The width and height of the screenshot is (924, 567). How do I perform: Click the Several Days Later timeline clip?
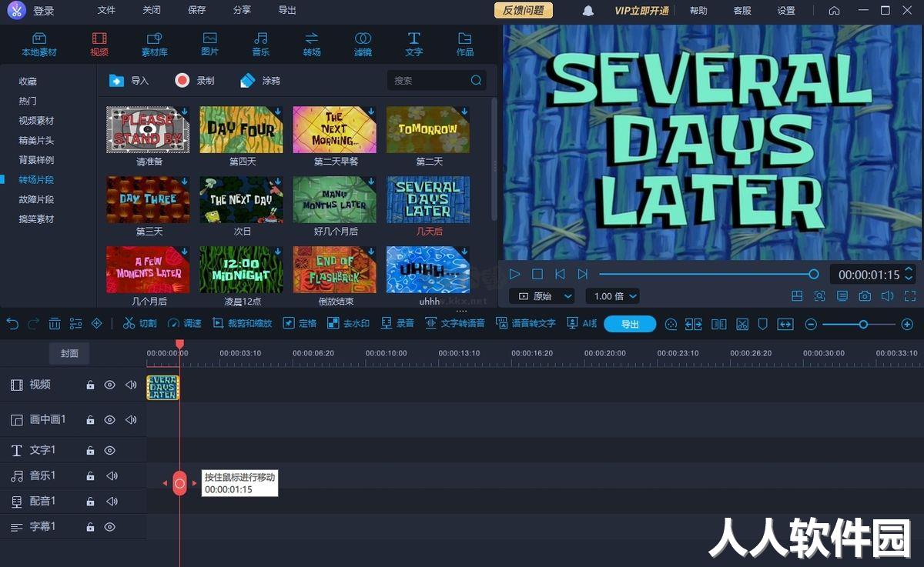(x=162, y=387)
